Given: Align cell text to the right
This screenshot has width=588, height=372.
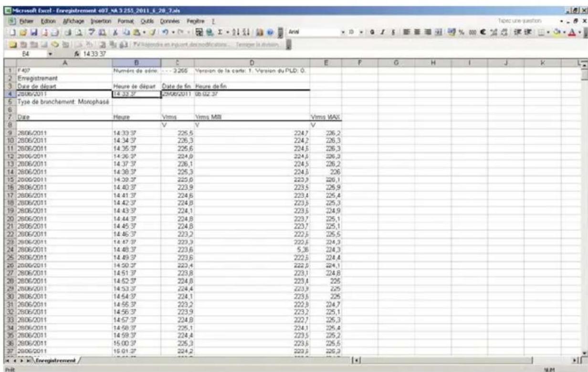Looking at the screenshot, I should [x=428, y=32].
